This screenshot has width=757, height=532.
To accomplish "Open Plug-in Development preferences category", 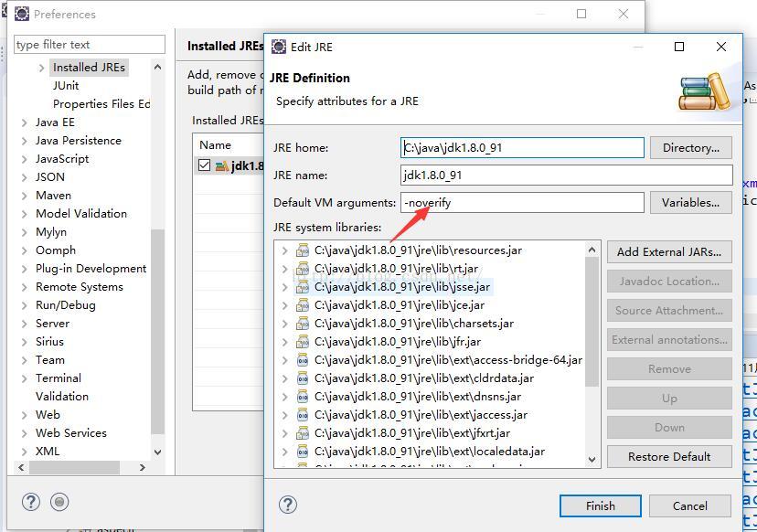I will (91, 269).
